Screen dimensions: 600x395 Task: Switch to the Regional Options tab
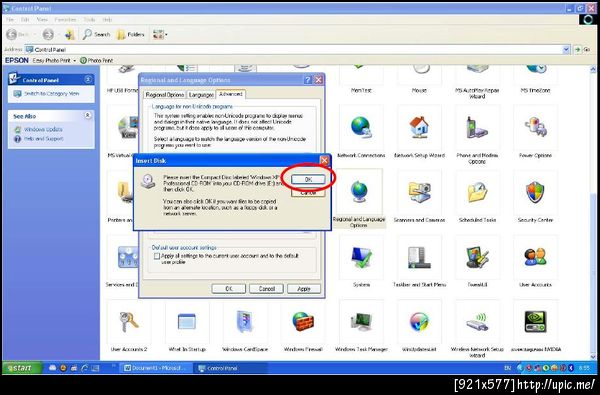(x=165, y=95)
